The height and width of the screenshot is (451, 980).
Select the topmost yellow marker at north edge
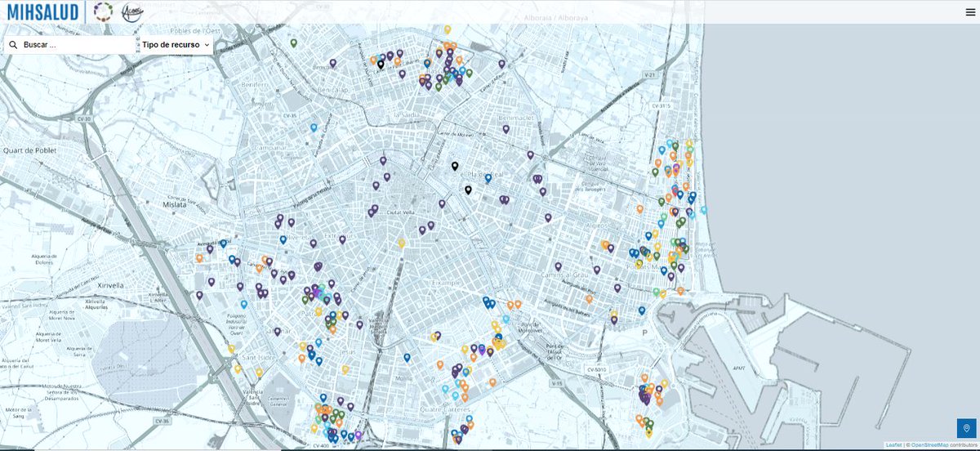pyautogui.click(x=448, y=30)
